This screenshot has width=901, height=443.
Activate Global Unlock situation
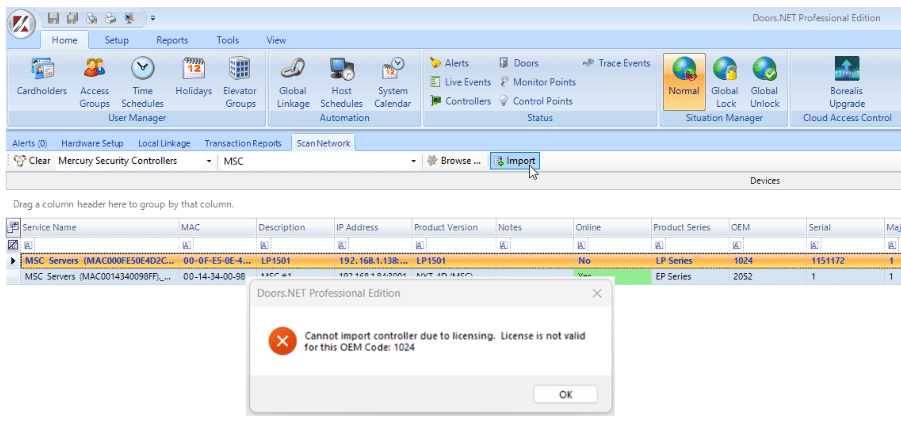[764, 78]
